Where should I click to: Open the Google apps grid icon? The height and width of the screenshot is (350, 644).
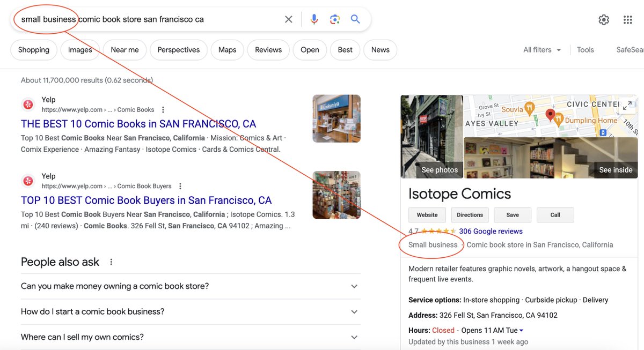point(628,20)
